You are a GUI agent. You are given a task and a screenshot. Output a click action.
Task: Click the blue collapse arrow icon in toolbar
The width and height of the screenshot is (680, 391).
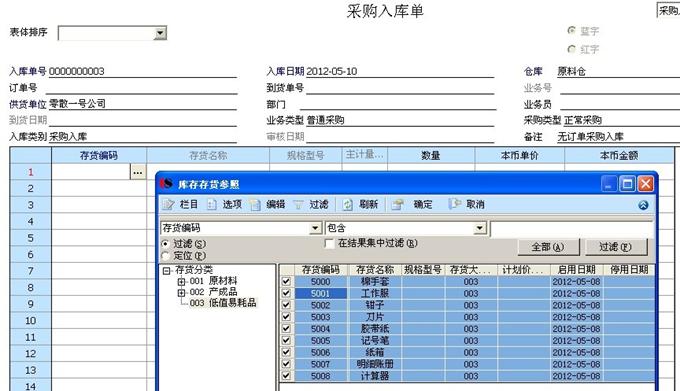tap(644, 205)
